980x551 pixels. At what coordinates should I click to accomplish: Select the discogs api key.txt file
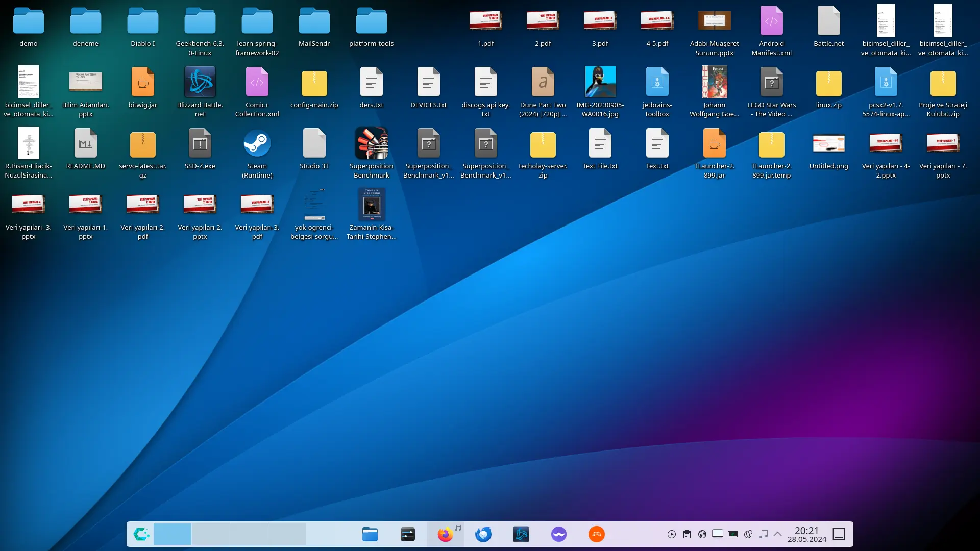[x=486, y=92]
